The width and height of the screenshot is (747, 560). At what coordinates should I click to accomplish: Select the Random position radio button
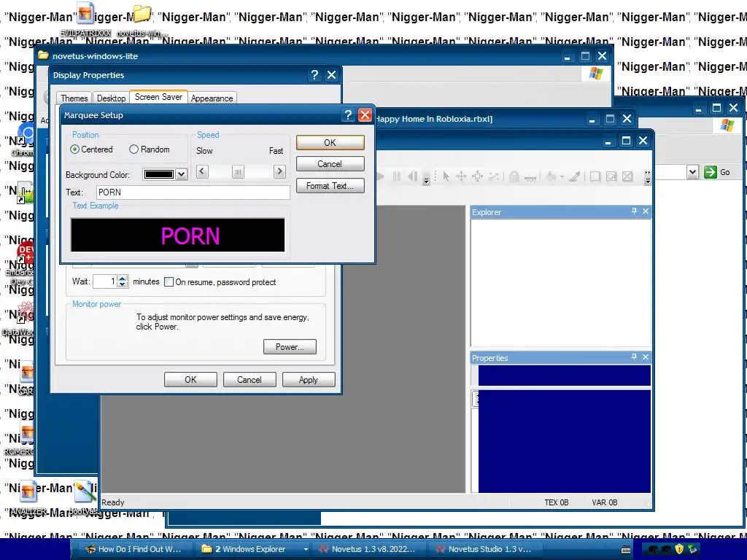pos(134,149)
